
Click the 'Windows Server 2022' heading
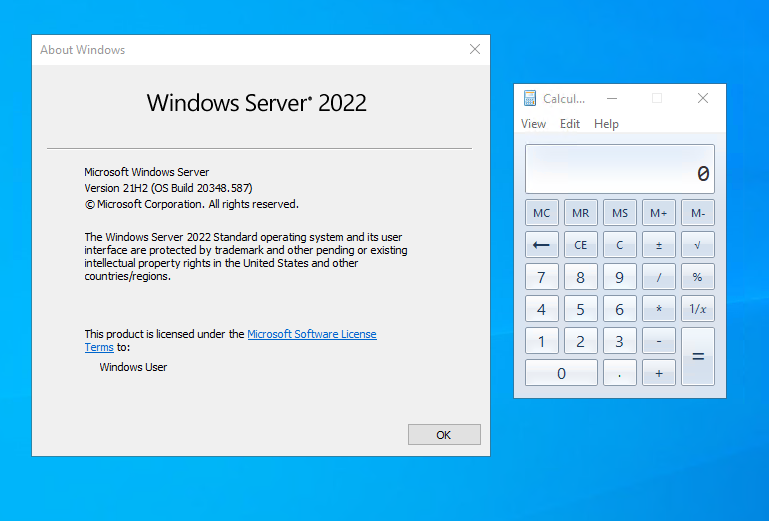(256, 103)
